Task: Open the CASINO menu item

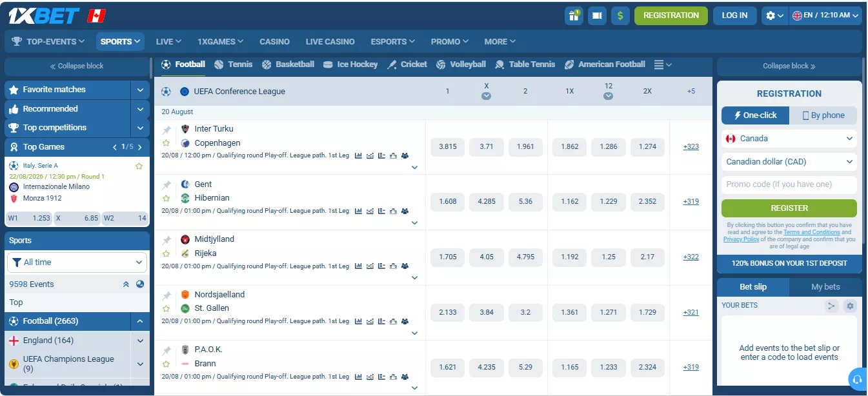Action: click(x=274, y=41)
